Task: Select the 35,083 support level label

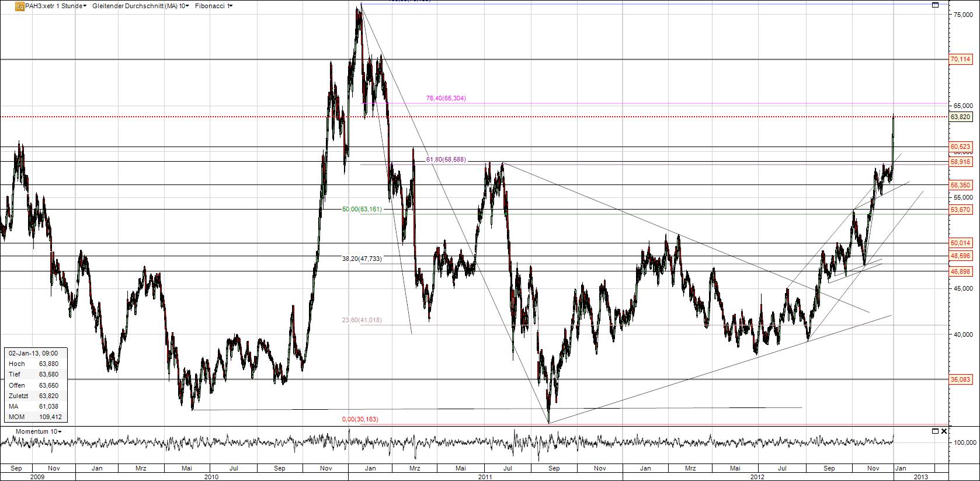Action: coord(961,380)
